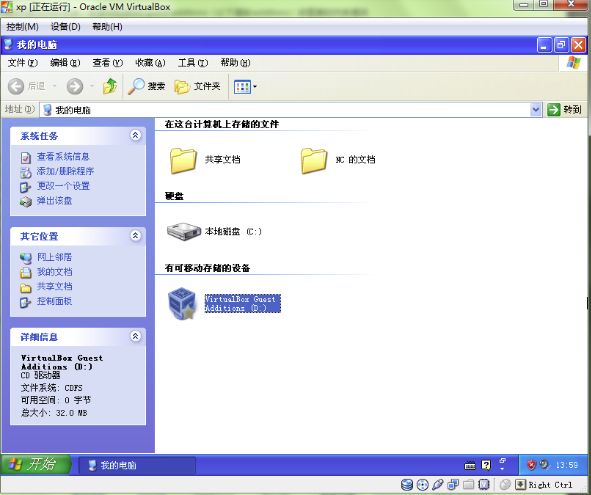591x495 pixels.
Task: Click the green Go (转到) button
Action: (564, 110)
